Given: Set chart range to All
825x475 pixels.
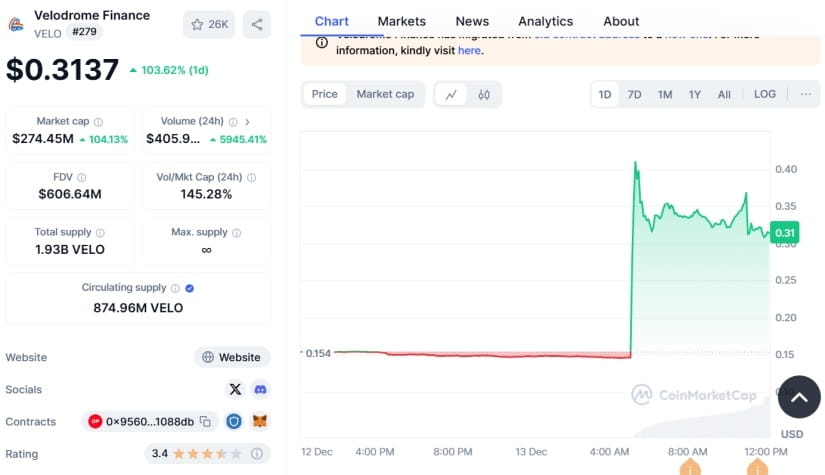Looking at the screenshot, I should (725, 95).
